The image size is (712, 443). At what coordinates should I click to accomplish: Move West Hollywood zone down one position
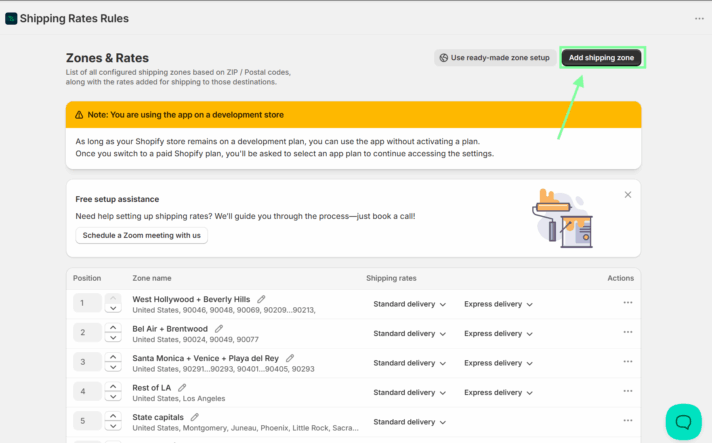pyautogui.click(x=113, y=308)
